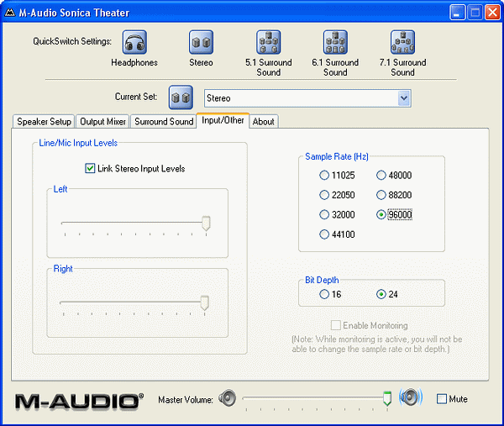Go to the Surround Sound tab
504x426 pixels.
coord(164,122)
